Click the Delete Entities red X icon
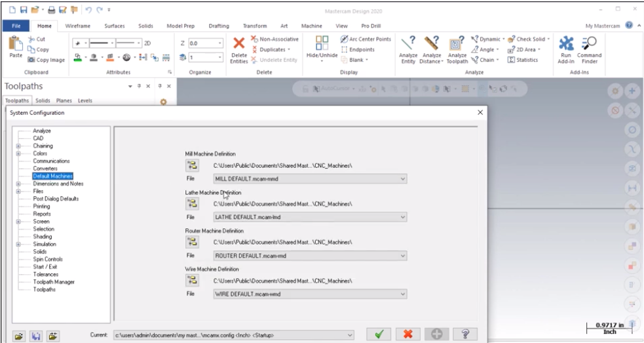This screenshot has height=343, width=644. pos(238,43)
